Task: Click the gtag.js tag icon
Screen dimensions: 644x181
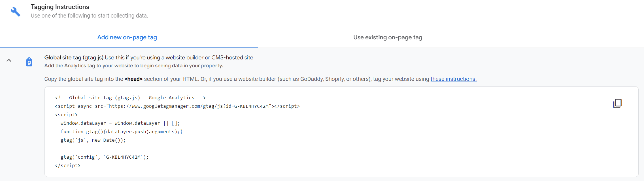Action: tap(29, 62)
